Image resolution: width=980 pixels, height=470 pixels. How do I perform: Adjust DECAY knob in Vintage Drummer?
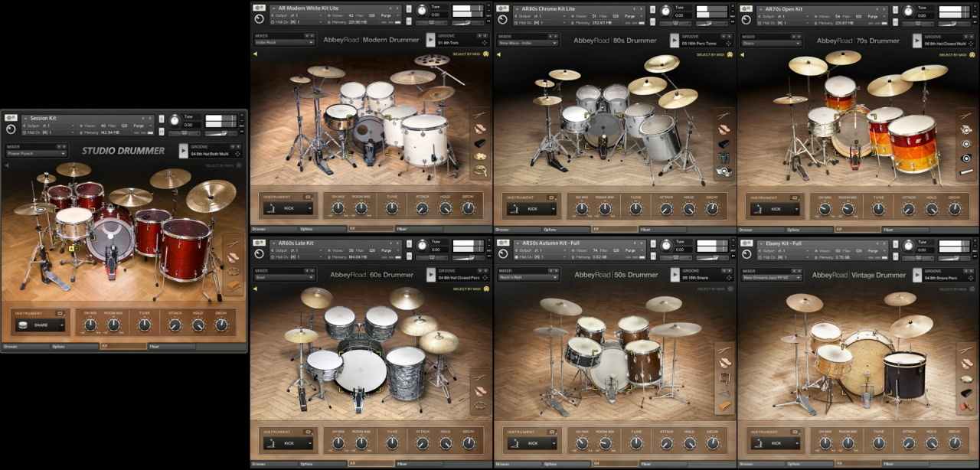point(955,442)
